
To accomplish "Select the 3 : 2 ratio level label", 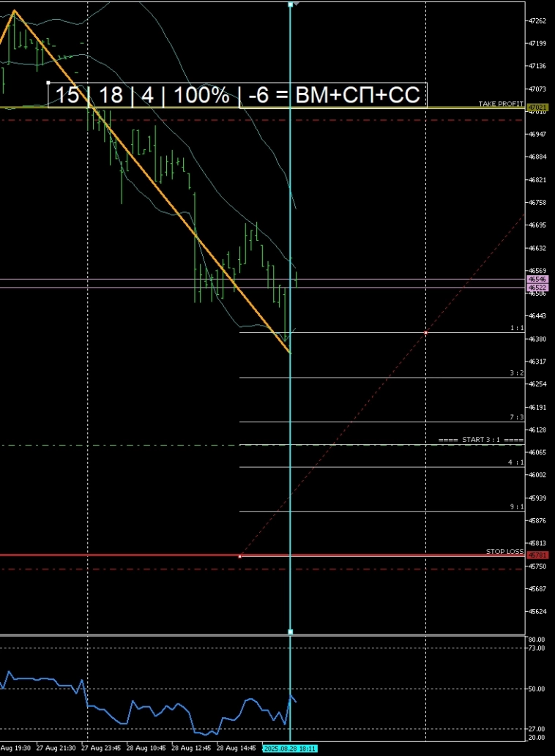I will click(x=516, y=373).
